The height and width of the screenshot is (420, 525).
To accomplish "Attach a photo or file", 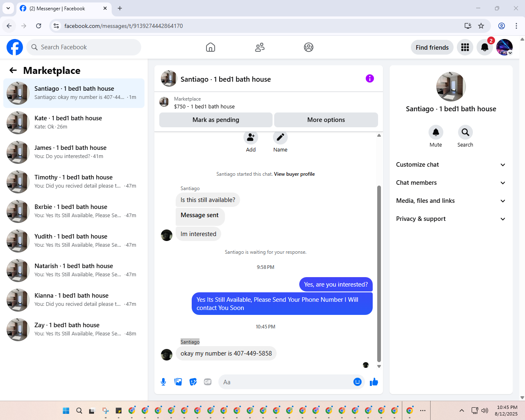I will (178, 382).
